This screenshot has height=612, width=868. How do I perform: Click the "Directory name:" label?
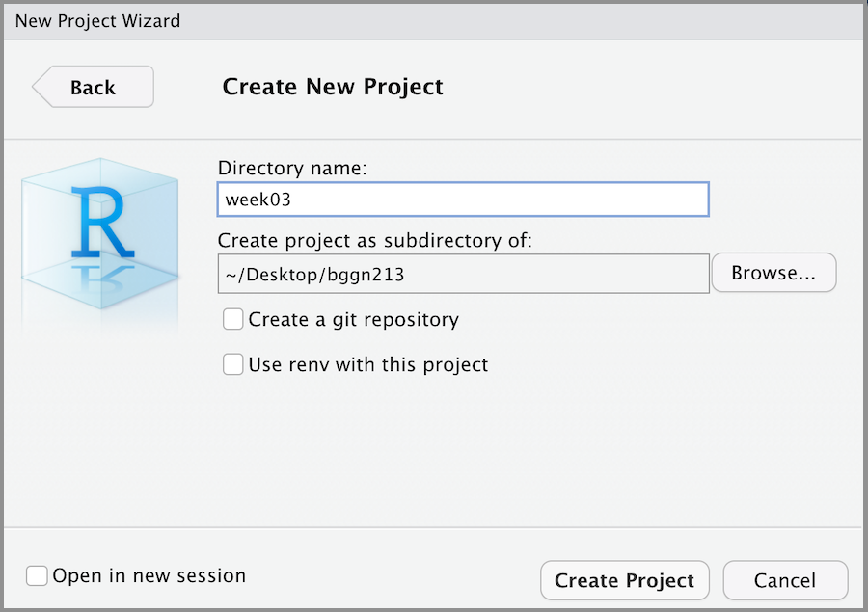[293, 168]
